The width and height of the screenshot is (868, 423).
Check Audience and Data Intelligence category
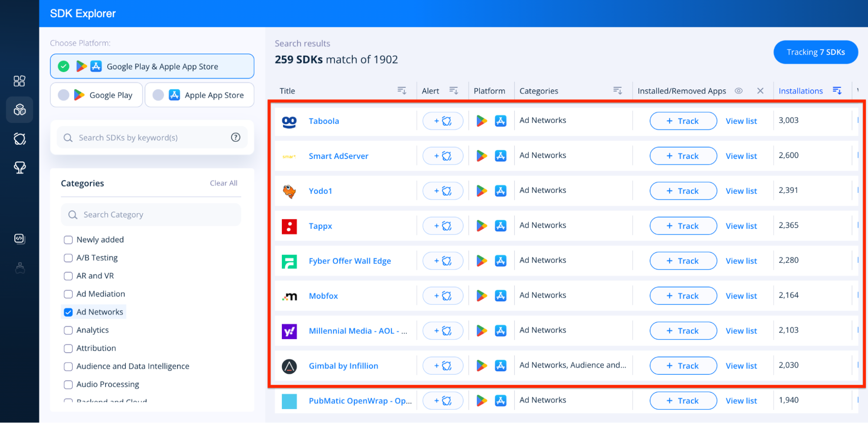pos(68,367)
